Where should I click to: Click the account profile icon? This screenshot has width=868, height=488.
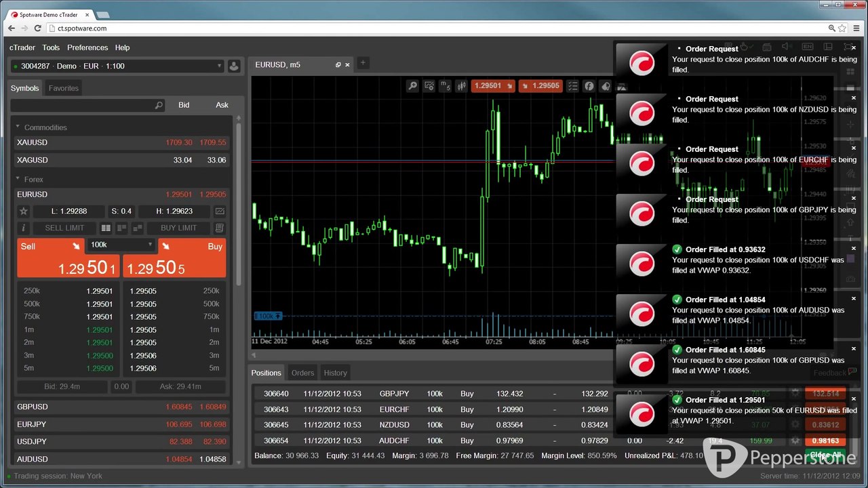[x=234, y=66]
